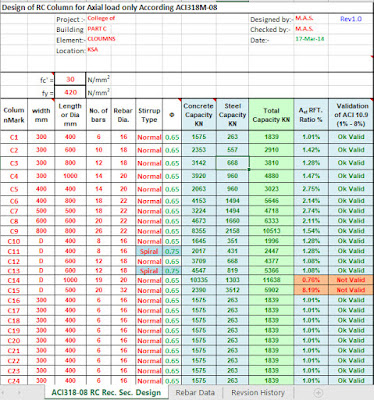374x400 pixels.
Task: Add a new sheet with the plus icon
Action: click(x=318, y=392)
